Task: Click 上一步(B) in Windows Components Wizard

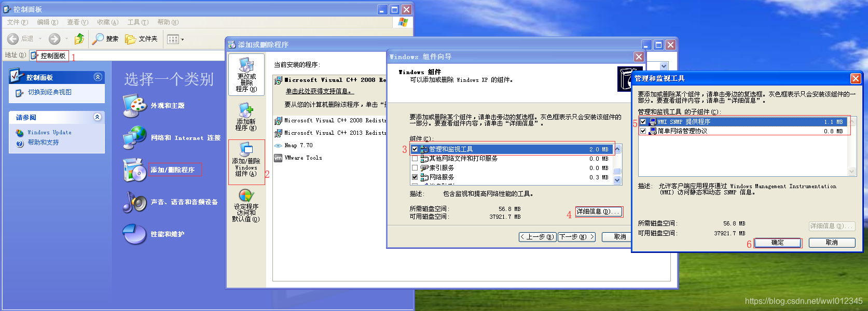Action: point(538,237)
